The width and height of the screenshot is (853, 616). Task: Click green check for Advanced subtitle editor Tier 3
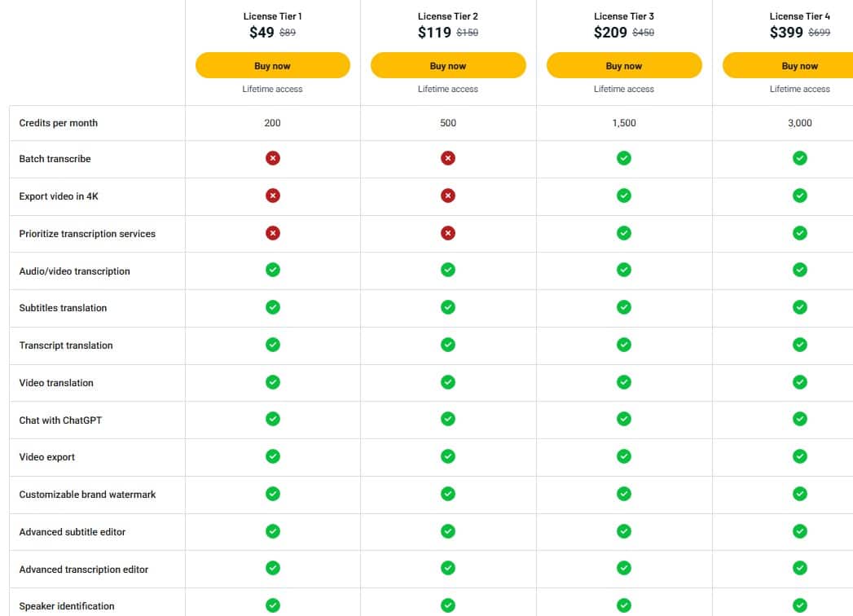624,531
